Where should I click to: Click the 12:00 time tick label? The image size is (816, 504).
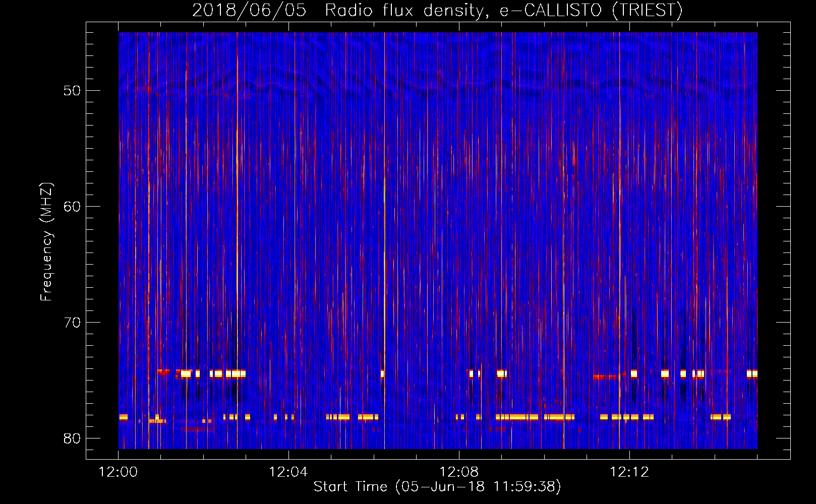(x=119, y=472)
